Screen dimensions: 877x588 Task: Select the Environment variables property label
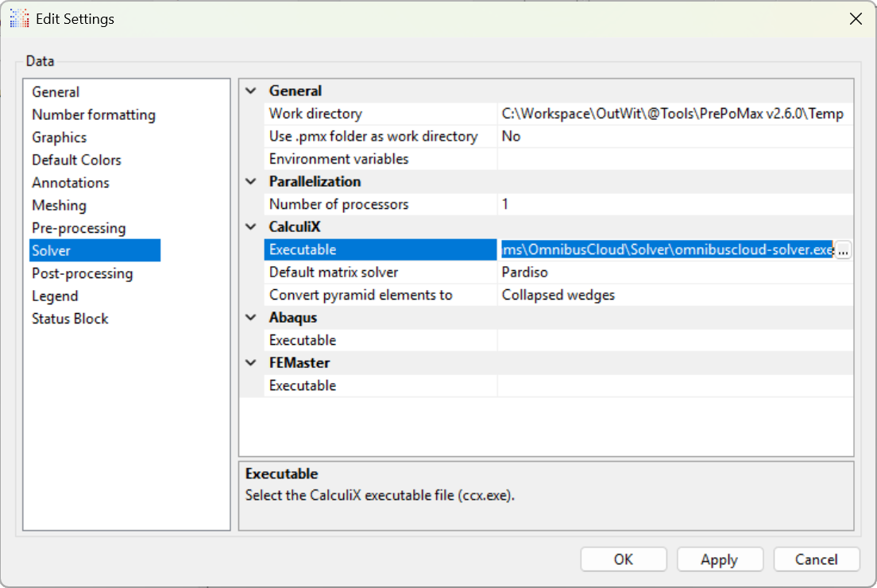coord(338,159)
